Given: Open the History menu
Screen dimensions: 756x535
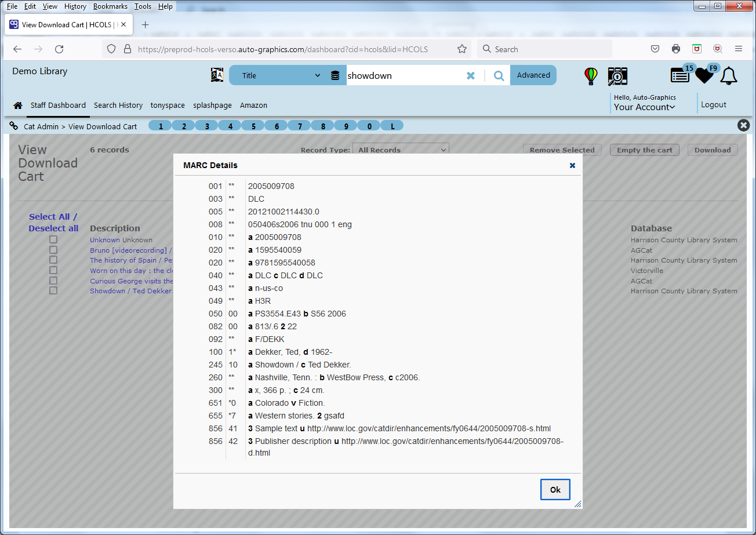Looking at the screenshot, I should (x=75, y=6).
